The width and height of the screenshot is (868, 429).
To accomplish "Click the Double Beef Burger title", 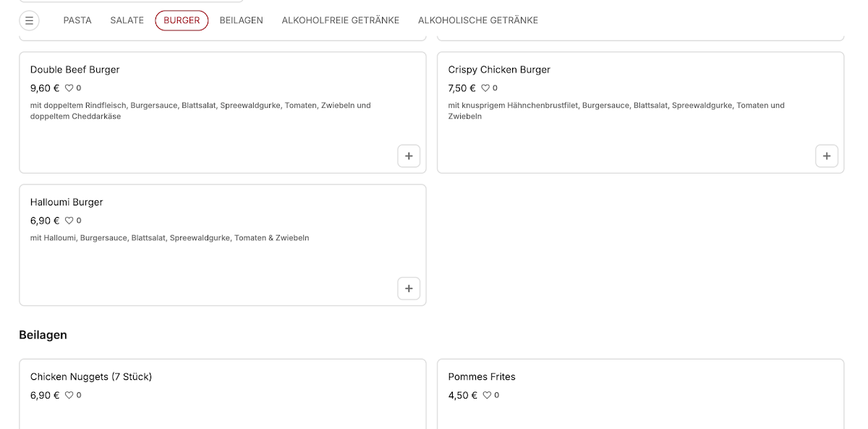I will point(75,69).
